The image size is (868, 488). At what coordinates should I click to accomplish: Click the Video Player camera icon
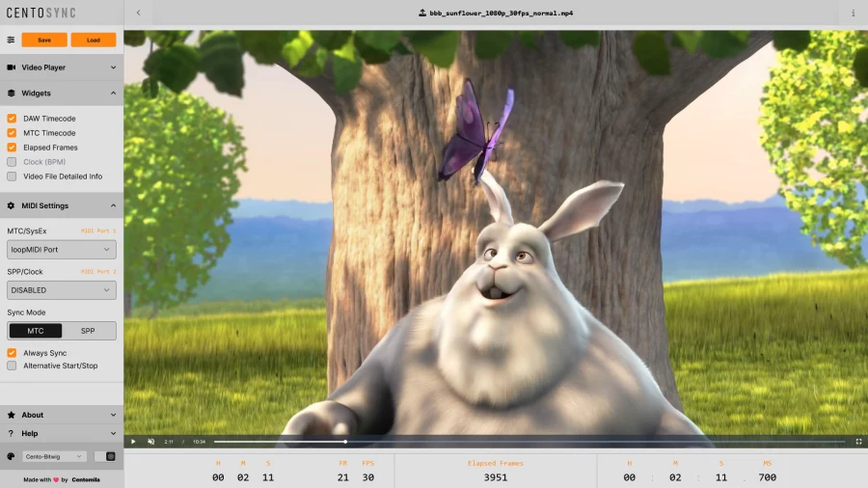(x=11, y=68)
